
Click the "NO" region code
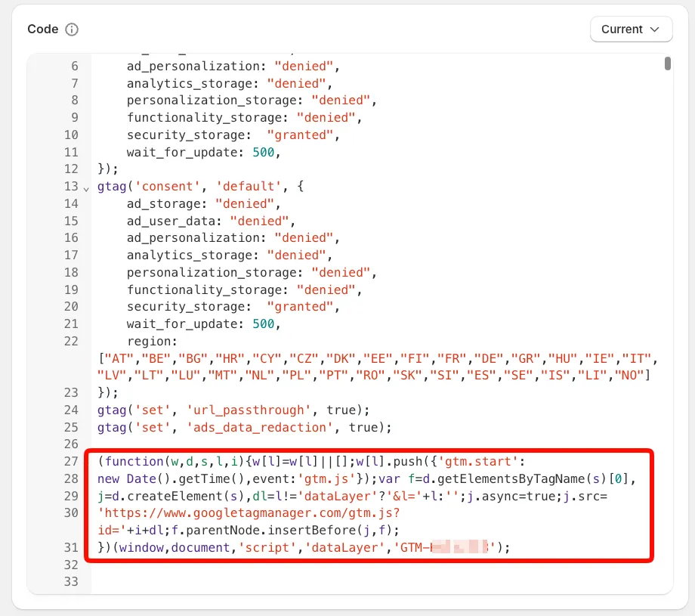coord(629,375)
